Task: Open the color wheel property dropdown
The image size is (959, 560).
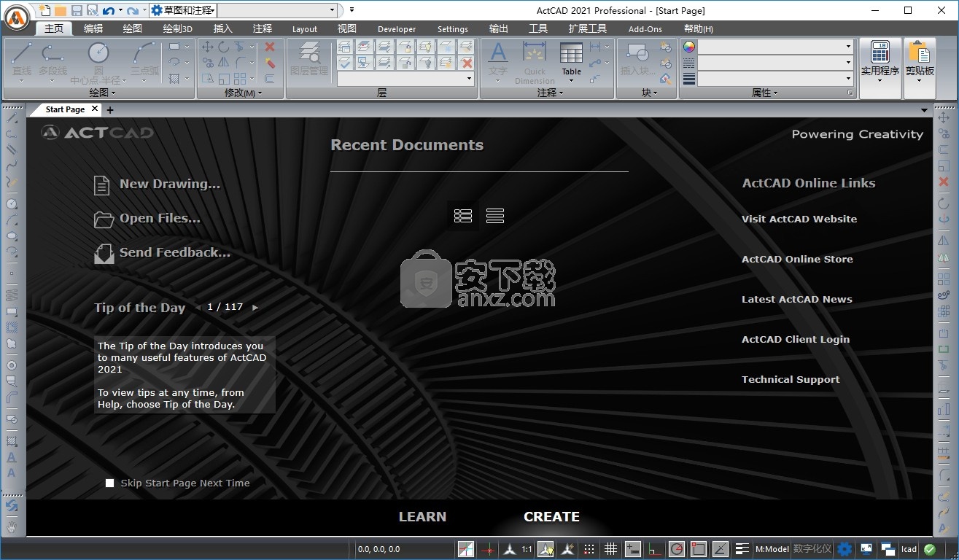Action: (x=775, y=47)
